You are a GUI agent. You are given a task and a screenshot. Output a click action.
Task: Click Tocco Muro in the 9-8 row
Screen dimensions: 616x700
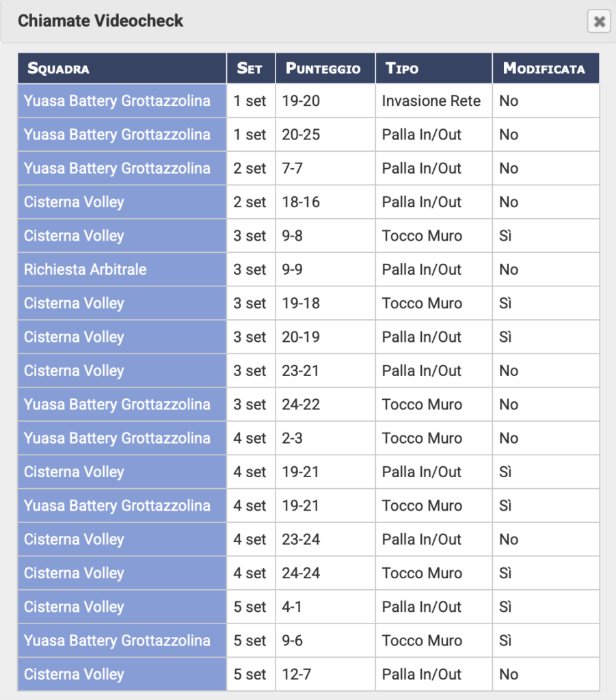(x=422, y=236)
